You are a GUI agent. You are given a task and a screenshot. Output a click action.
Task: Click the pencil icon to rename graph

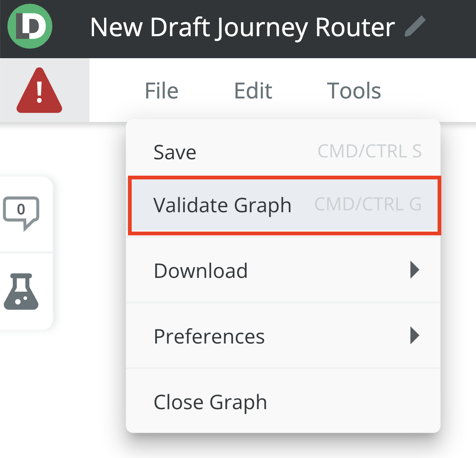(415, 26)
